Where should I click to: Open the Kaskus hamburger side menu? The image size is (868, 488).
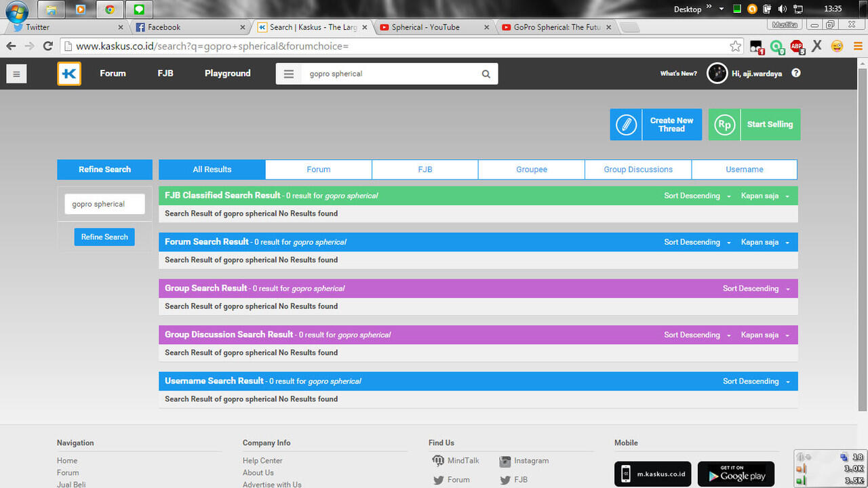(x=16, y=74)
